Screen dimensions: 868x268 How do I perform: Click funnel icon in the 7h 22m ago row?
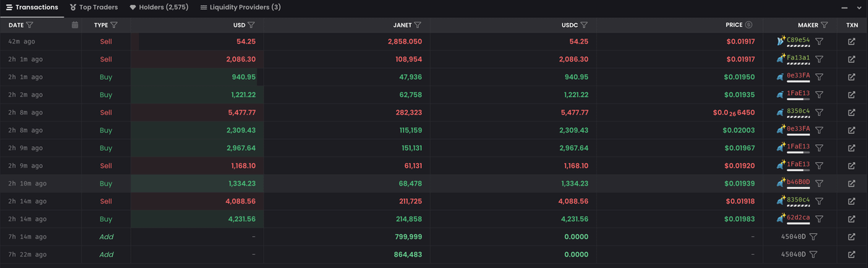tap(814, 254)
